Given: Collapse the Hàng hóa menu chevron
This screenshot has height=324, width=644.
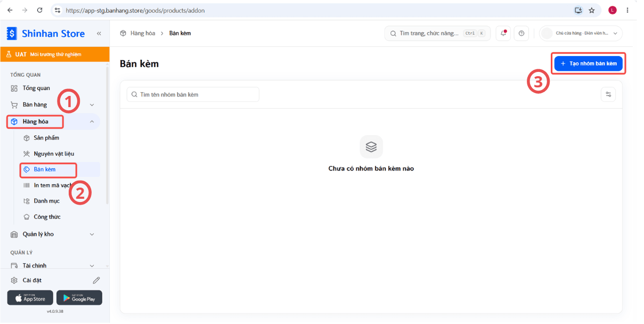Looking at the screenshot, I should [92, 122].
